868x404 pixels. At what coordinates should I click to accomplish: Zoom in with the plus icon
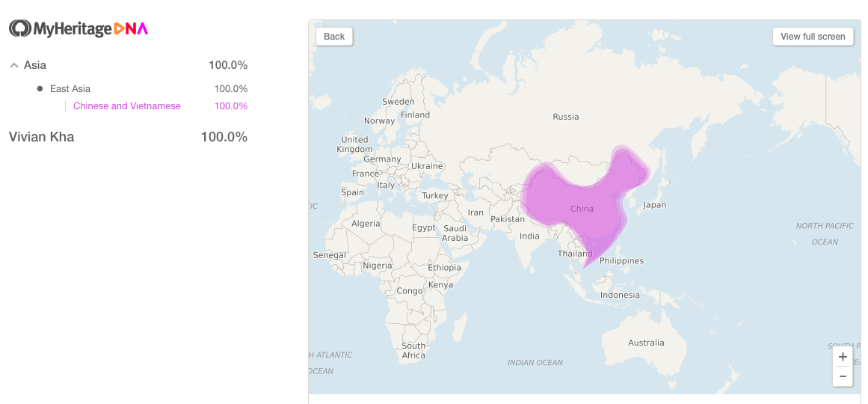843,357
